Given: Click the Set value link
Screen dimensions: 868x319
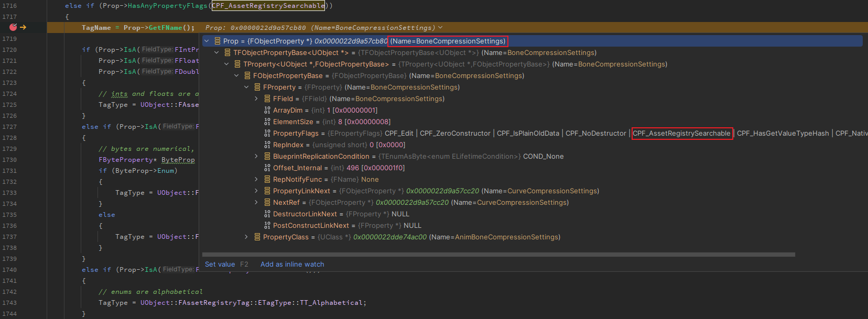Looking at the screenshot, I should coord(220,264).
